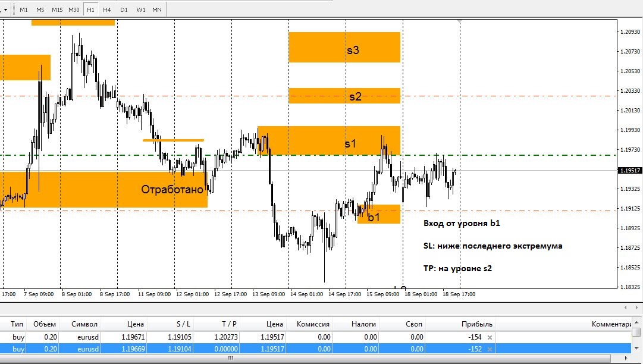Click the 1.20330 price scale label
643x364 pixels.
630,90
